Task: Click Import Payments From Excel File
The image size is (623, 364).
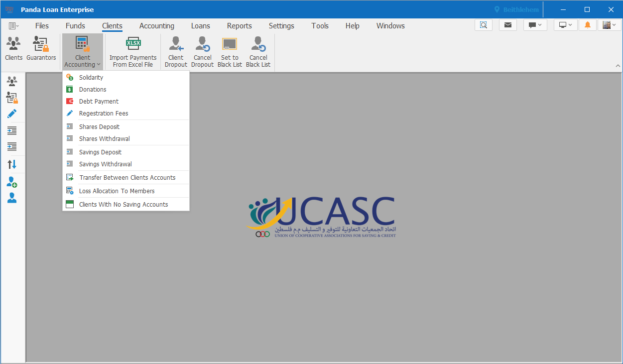Action: [x=133, y=51]
